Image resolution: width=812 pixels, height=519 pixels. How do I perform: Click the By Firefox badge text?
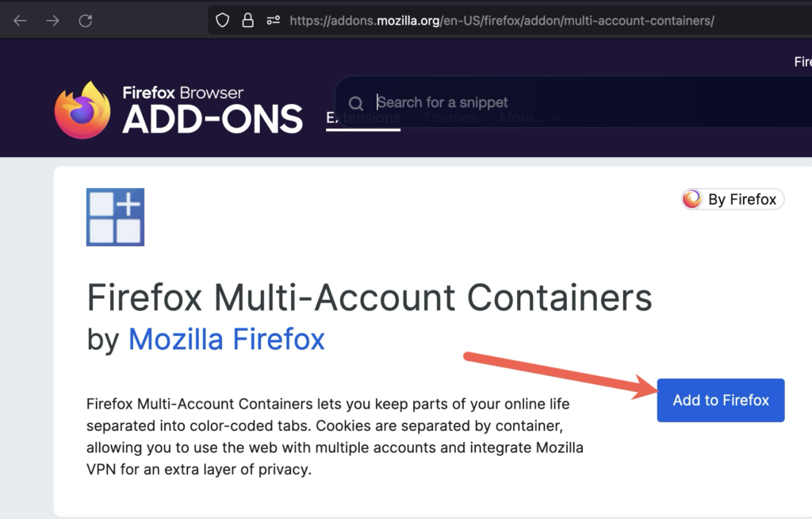[x=742, y=199]
